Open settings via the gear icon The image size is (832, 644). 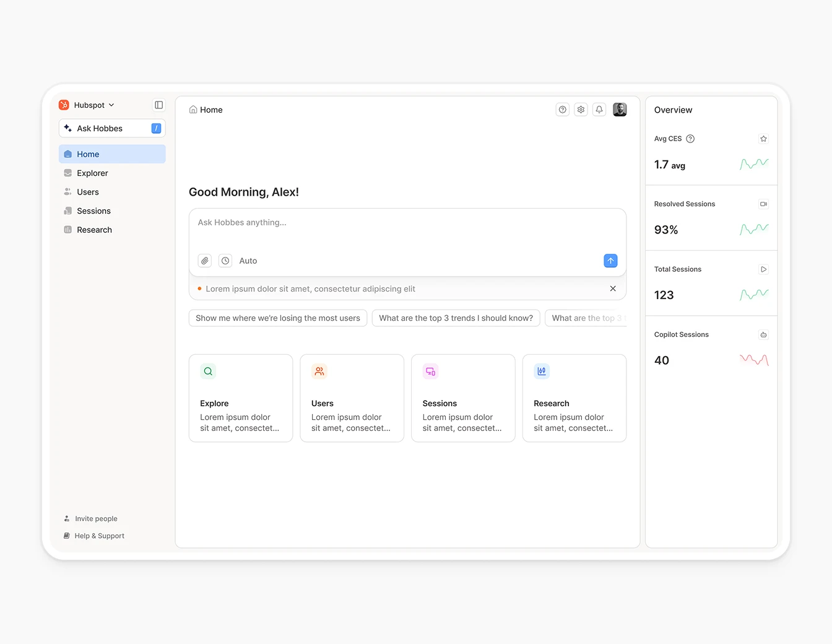581,110
